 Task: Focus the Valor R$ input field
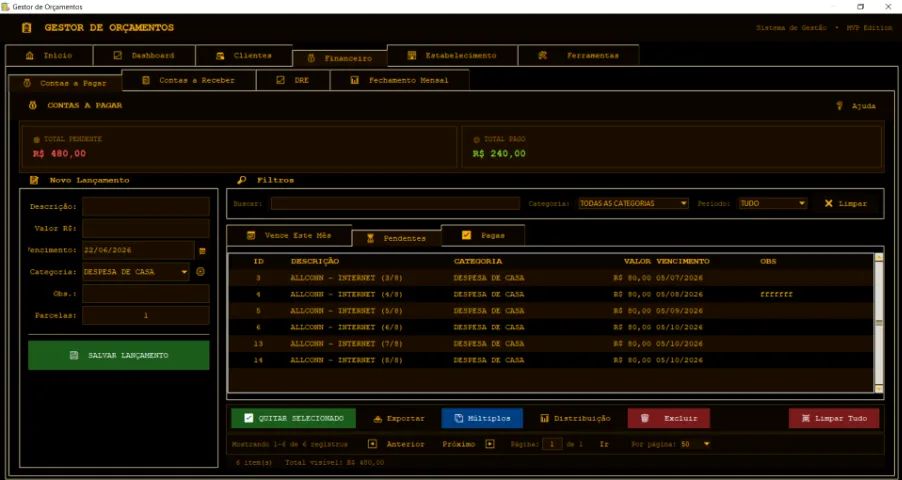(146, 228)
